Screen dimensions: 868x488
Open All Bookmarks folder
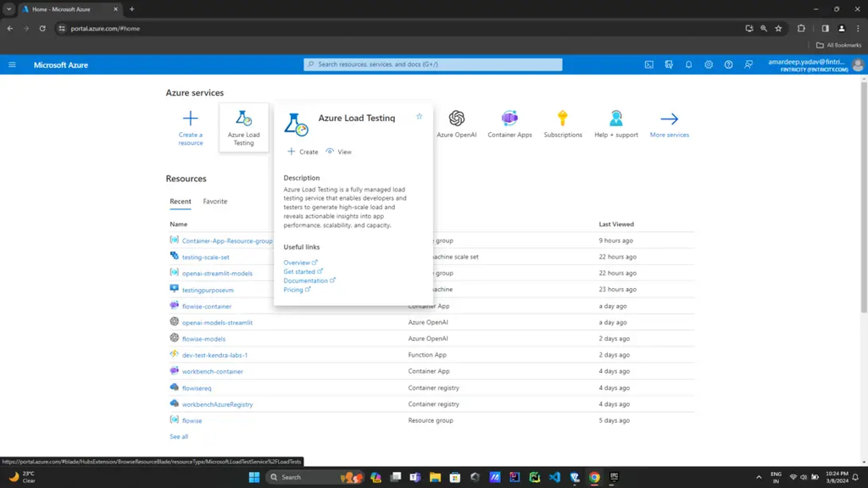tap(838, 45)
